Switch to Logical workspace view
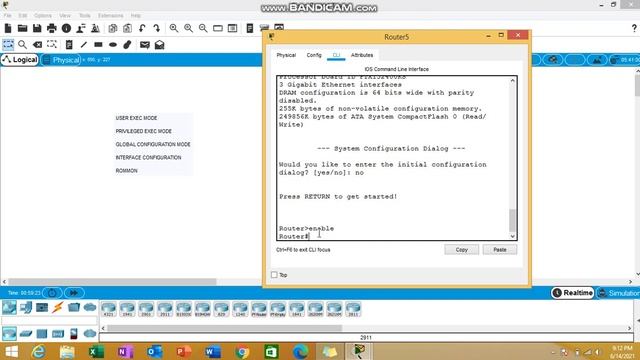Screen dimensions: 640x360 tap(20, 60)
